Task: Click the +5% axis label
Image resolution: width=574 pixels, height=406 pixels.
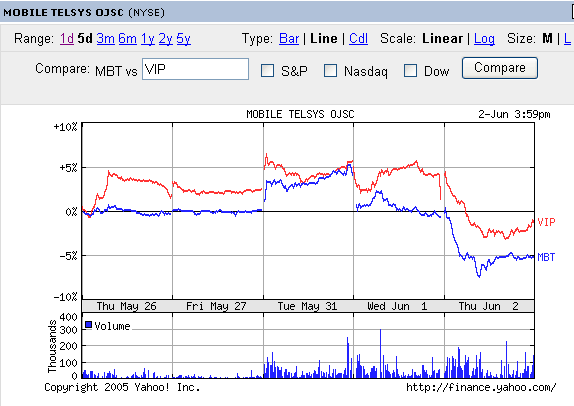Action: click(68, 168)
